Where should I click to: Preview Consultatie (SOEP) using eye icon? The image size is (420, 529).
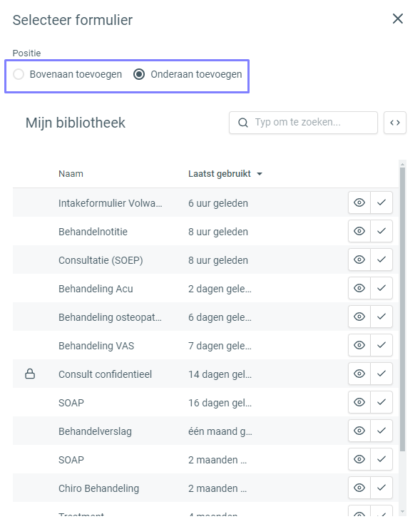[x=359, y=260]
